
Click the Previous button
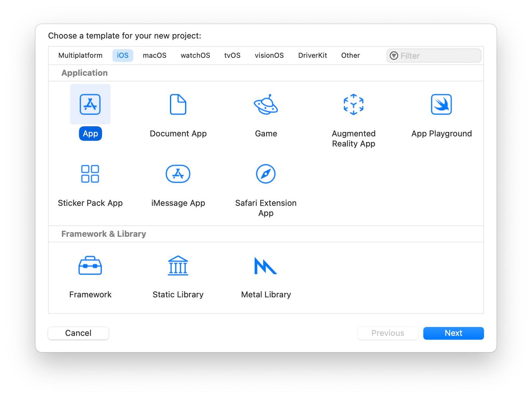[x=388, y=333]
